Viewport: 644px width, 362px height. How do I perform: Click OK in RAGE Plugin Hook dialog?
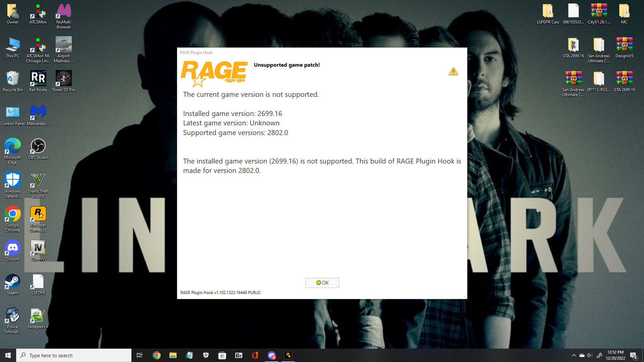322,283
